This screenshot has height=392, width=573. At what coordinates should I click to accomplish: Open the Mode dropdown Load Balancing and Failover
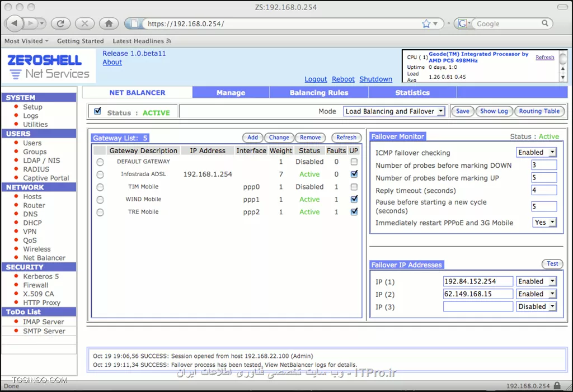(394, 111)
